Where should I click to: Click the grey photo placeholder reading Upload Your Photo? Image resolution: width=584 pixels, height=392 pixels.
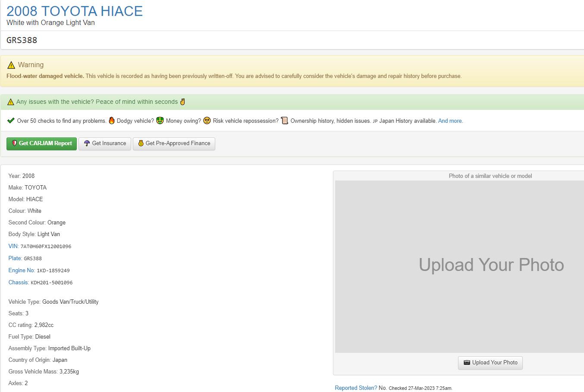pyautogui.click(x=459, y=267)
